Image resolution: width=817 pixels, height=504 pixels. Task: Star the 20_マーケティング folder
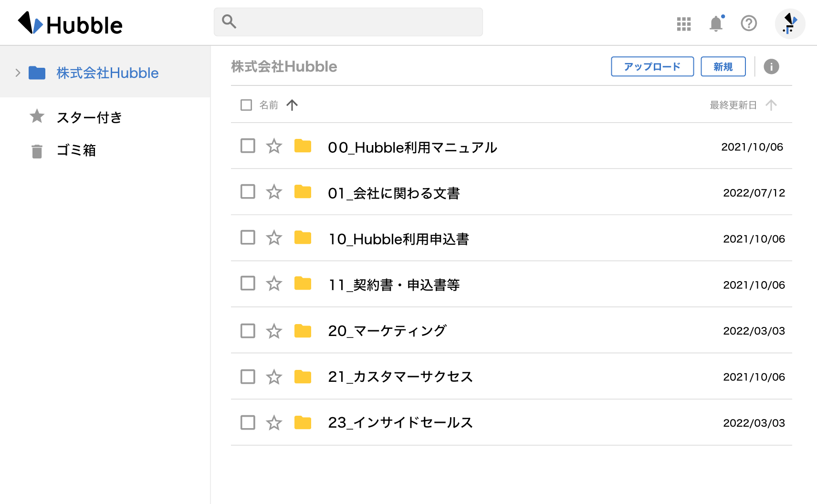point(274,331)
